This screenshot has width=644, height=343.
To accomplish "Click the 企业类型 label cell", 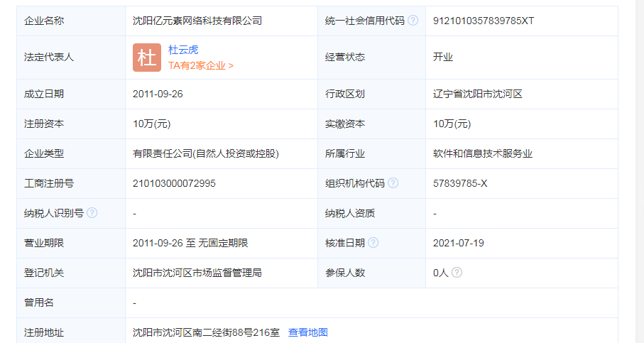I will point(71,153).
